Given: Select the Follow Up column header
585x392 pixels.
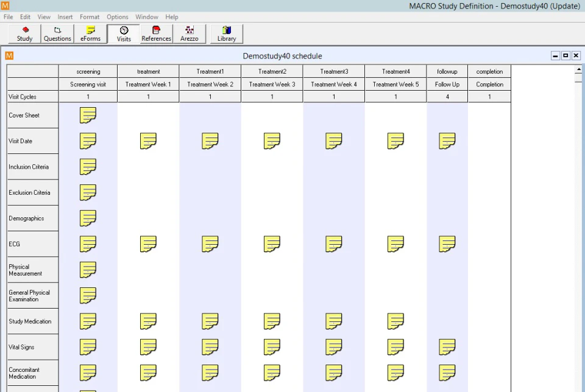Looking at the screenshot, I should pyautogui.click(x=447, y=84).
